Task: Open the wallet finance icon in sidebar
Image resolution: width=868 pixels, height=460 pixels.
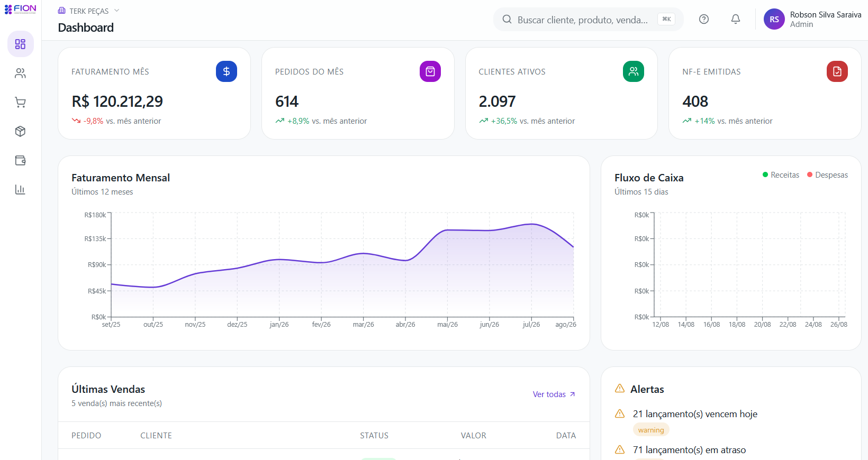Action: click(21, 160)
